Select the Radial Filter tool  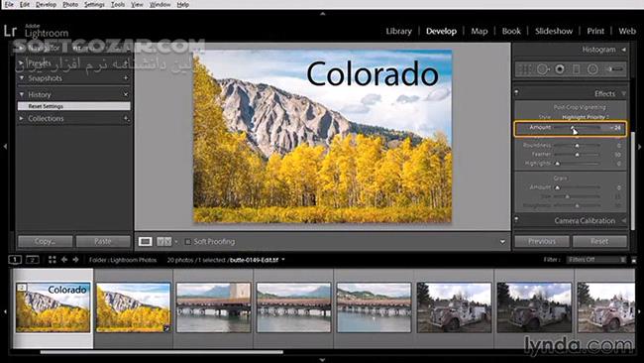tap(592, 69)
